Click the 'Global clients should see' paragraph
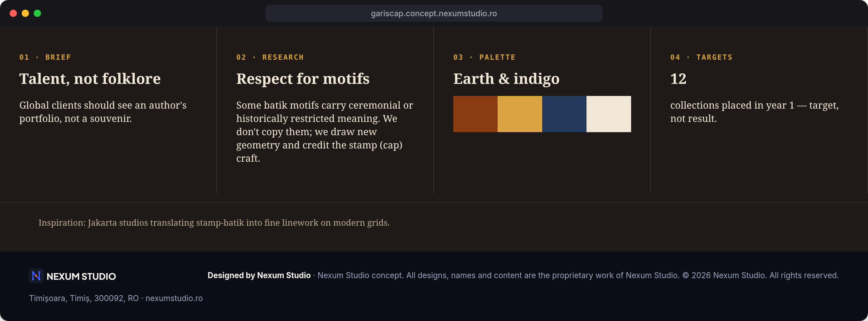 tap(103, 112)
